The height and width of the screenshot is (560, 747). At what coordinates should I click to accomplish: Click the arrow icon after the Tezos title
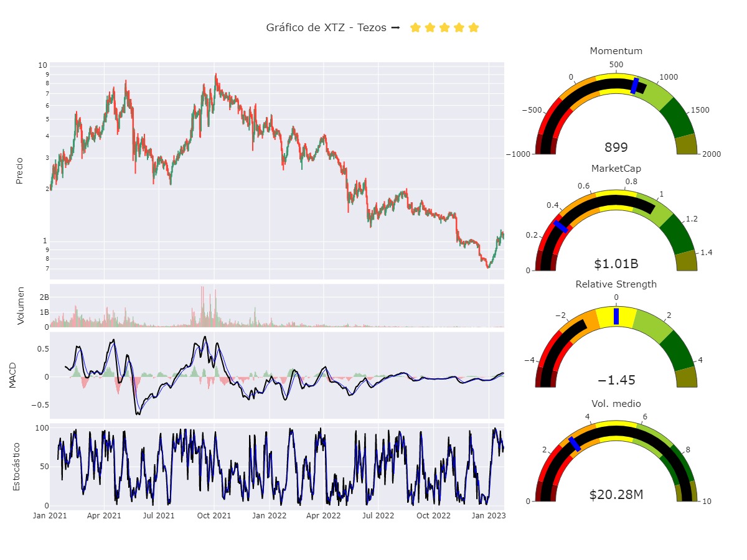click(395, 28)
